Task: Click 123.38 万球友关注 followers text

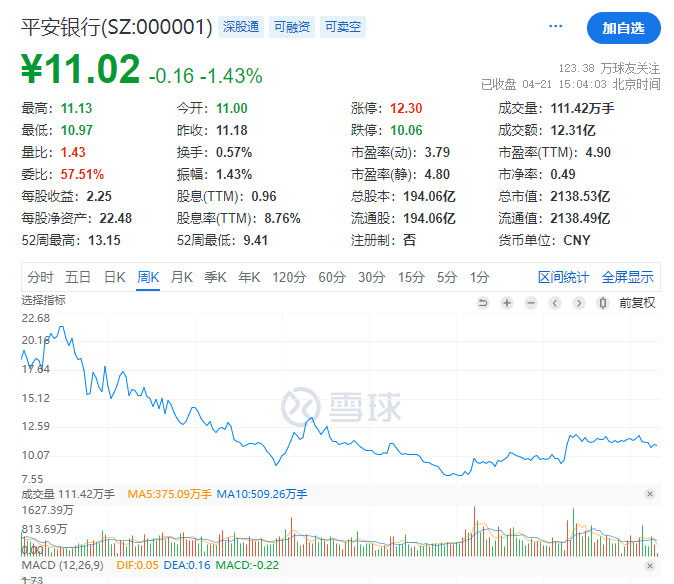Action: [609, 68]
